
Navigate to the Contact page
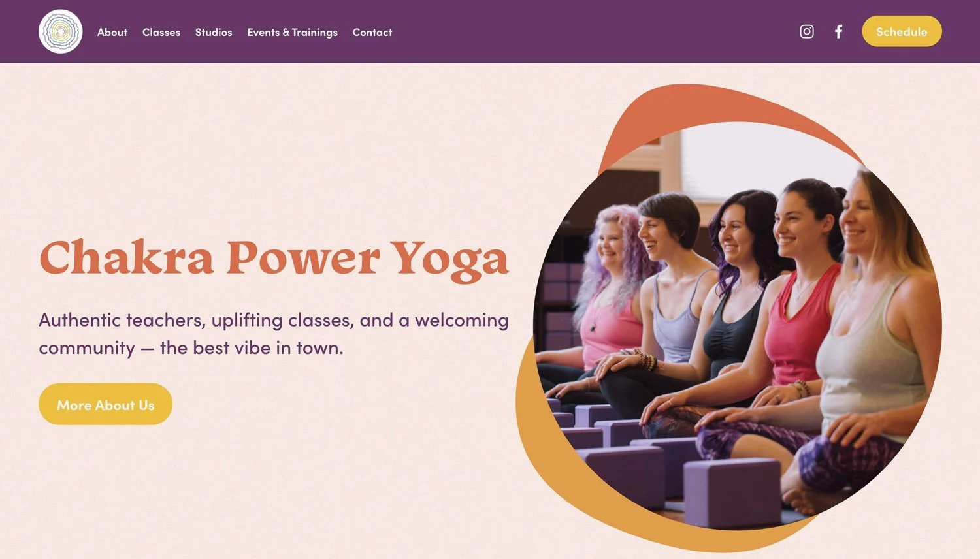[x=372, y=32]
